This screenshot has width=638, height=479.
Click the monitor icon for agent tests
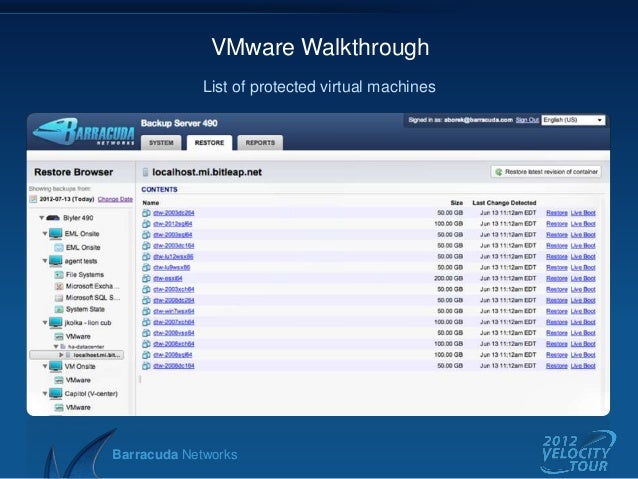(x=55, y=261)
